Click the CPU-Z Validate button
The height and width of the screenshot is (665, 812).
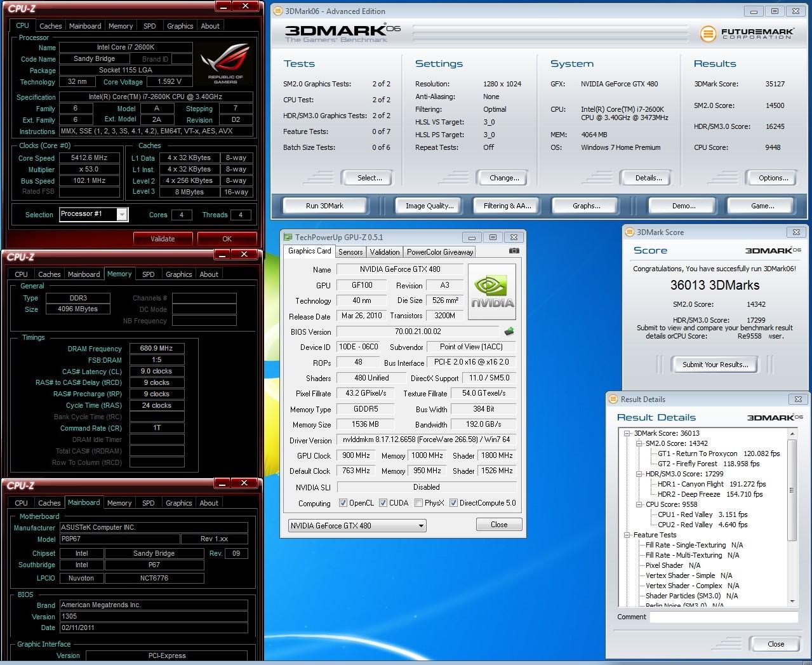163,239
